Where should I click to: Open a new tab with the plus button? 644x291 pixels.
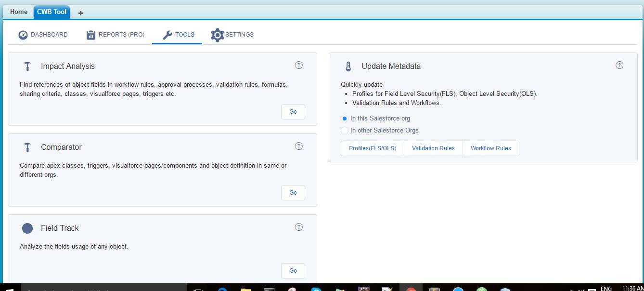(x=80, y=13)
